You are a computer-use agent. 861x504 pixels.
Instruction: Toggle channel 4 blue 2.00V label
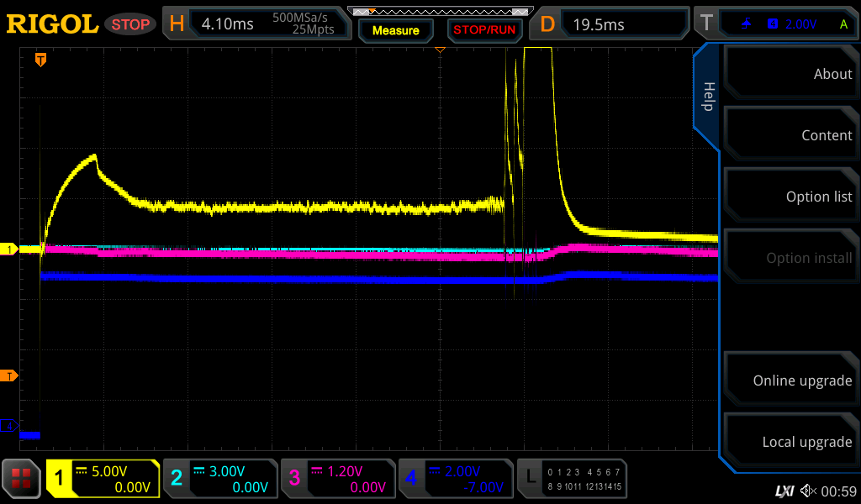point(455,479)
